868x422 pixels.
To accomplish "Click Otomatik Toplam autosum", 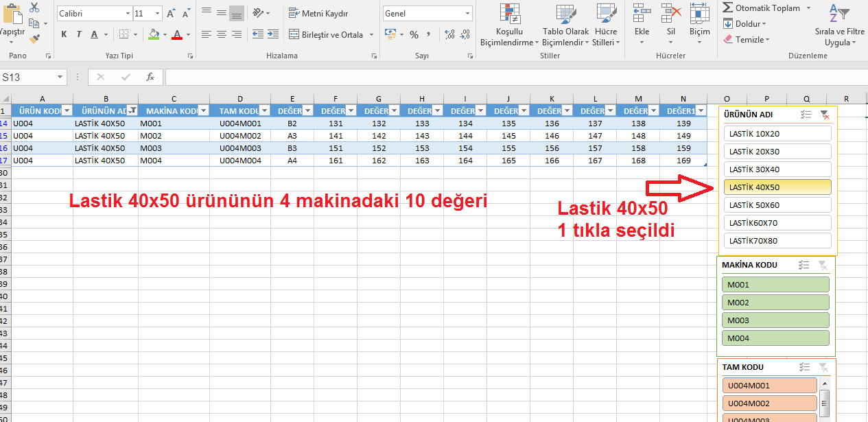I will (x=762, y=8).
